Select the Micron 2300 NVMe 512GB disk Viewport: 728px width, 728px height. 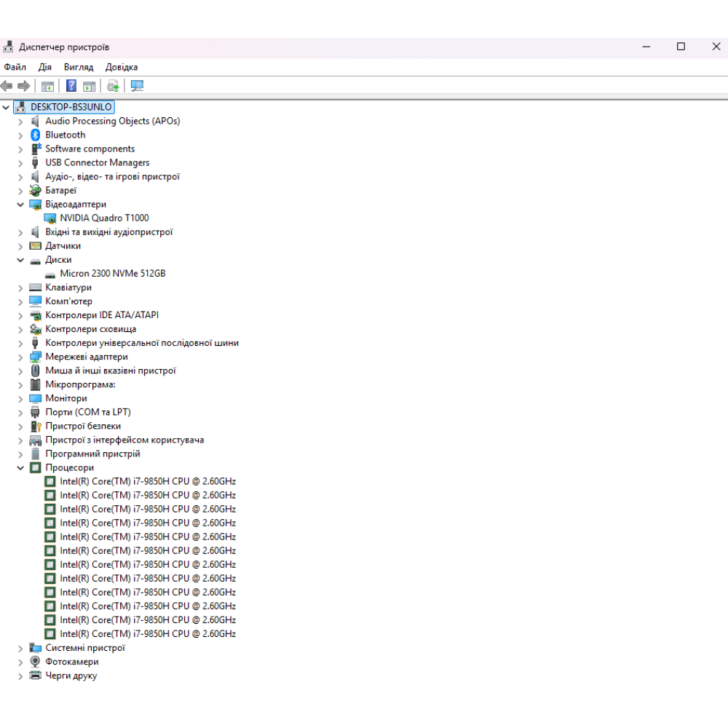(x=112, y=274)
